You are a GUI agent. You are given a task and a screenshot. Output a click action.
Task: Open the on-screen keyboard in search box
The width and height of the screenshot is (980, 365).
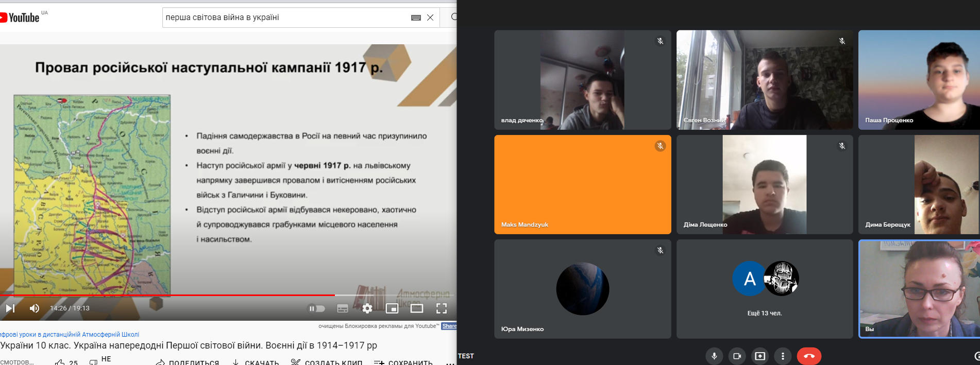(416, 18)
